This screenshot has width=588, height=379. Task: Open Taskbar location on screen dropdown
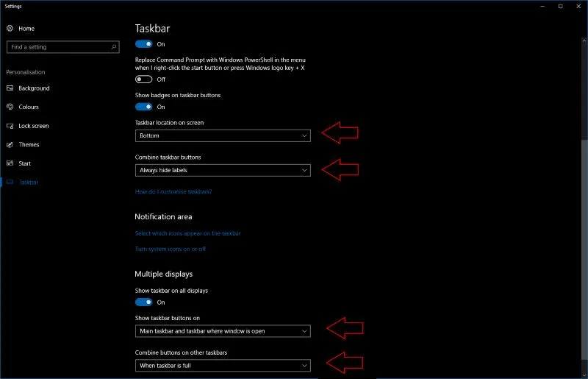pyautogui.click(x=223, y=135)
